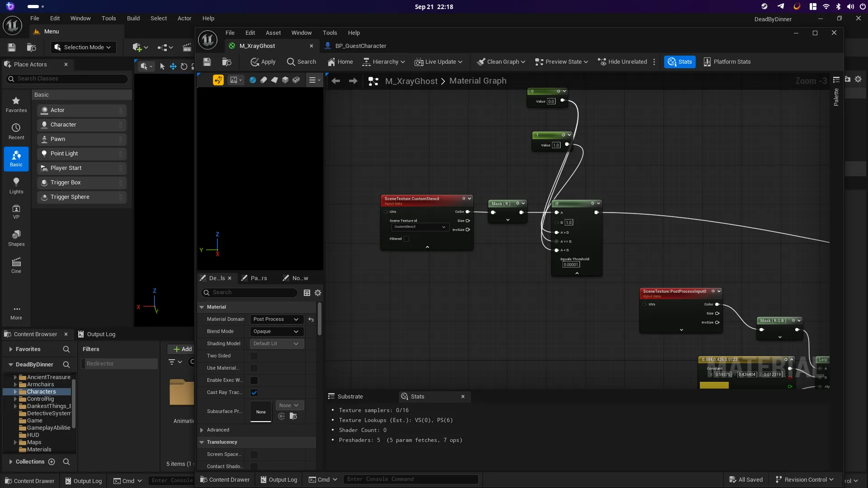Open the Blend Mode dropdown
Screen dimensions: 868x488
pyautogui.click(x=276, y=332)
